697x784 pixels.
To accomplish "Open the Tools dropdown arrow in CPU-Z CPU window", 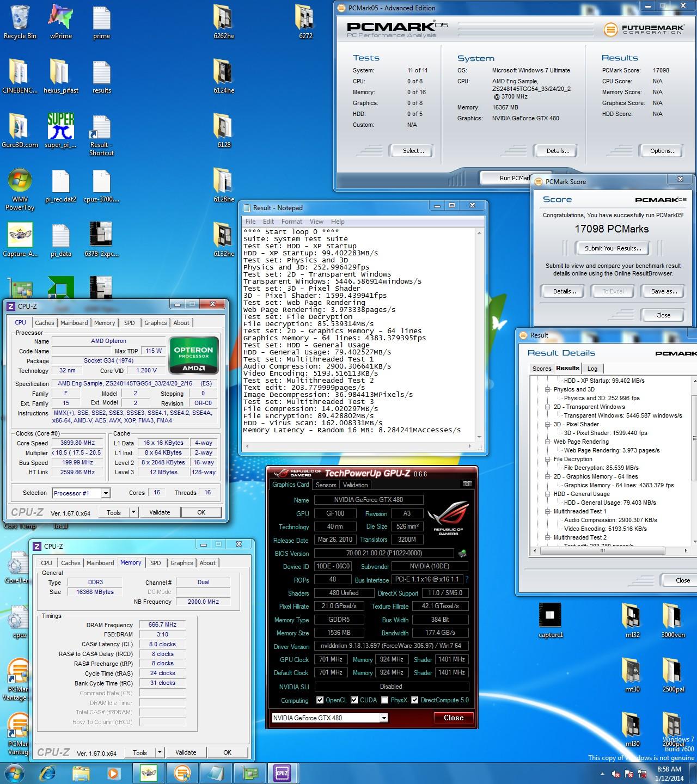I will click(133, 512).
